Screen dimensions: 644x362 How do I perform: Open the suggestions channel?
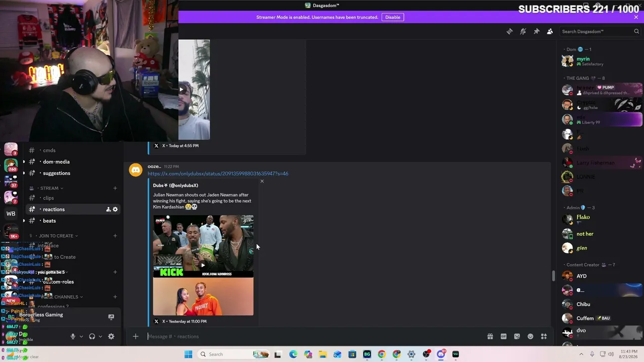coord(56,173)
